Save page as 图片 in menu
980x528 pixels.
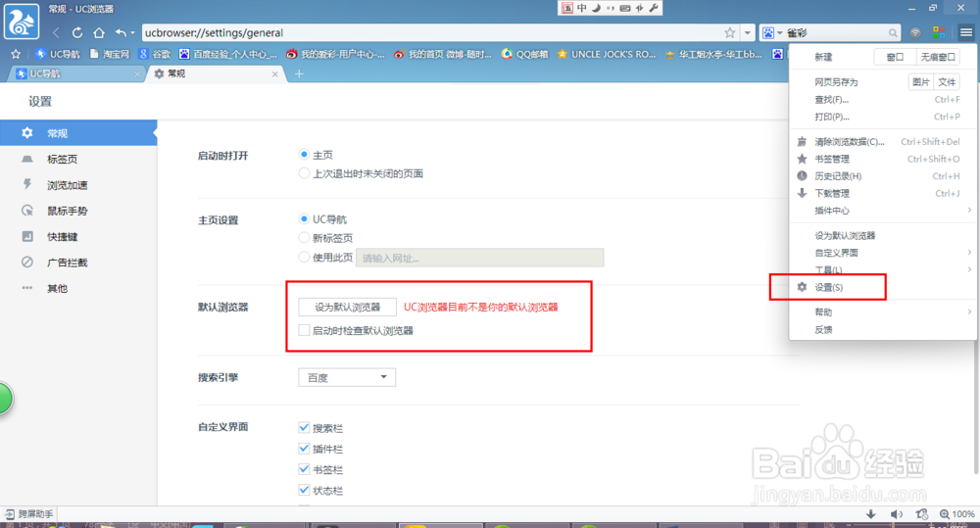coord(920,82)
